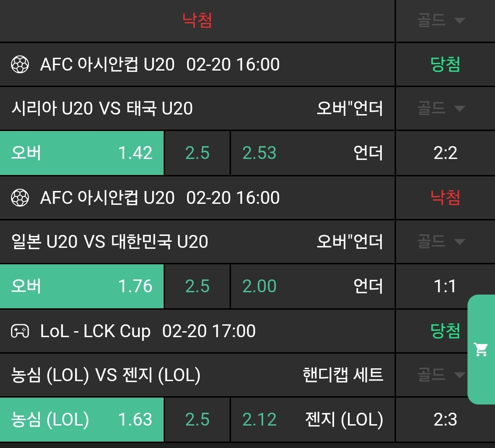Click the 농심 (LOL) VS 젠지 (LOL) match title
Screen dimensions: 495x448
pyautogui.click(x=106, y=375)
